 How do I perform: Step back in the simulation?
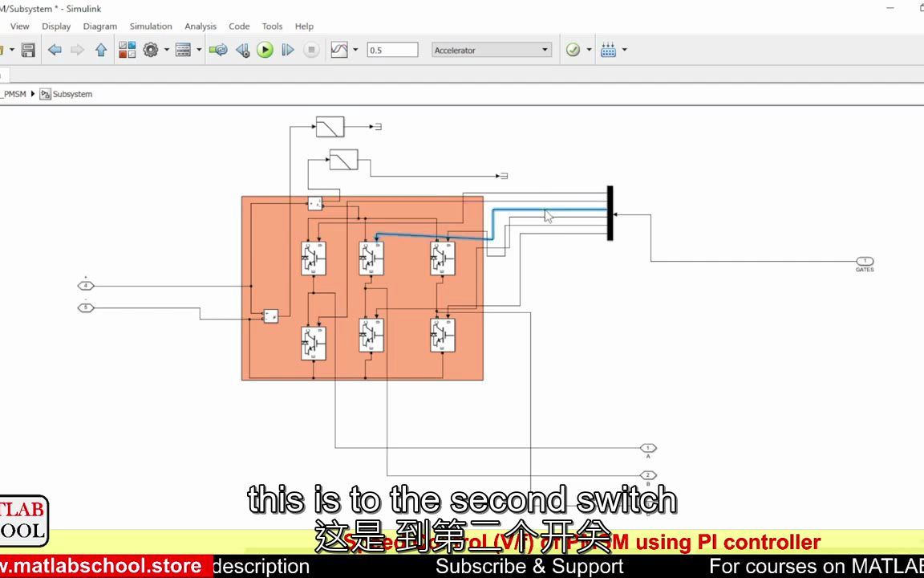click(x=242, y=50)
